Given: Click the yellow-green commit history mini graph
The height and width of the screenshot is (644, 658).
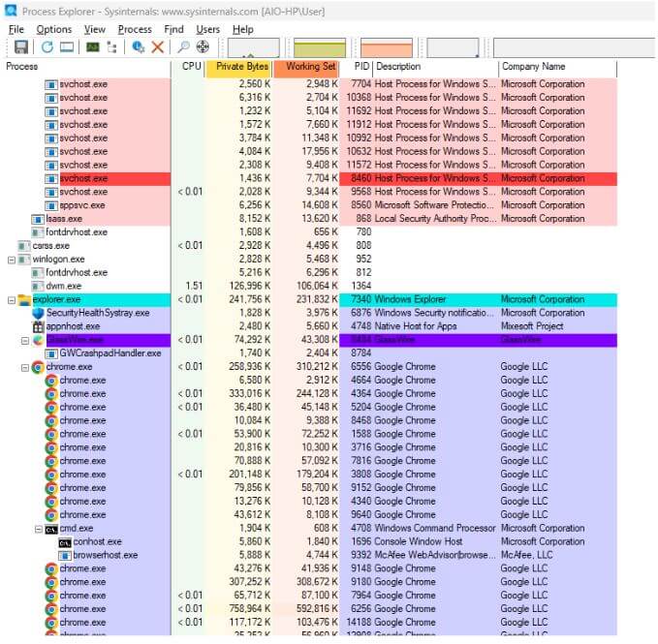Looking at the screenshot, I should point(320,47).
